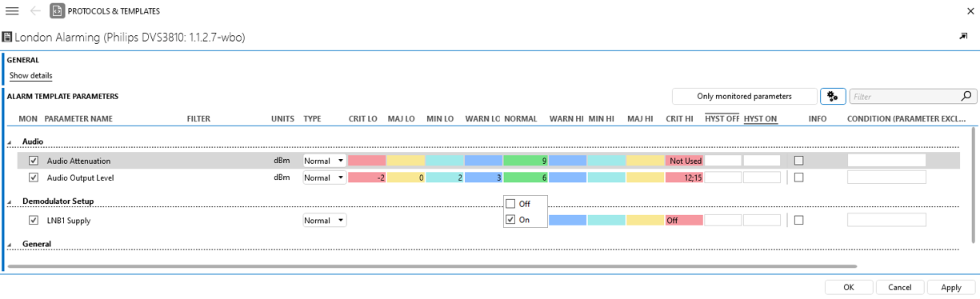This screenshot has width=980, height=299.
Task: Check the Info box for LNB1 Supply
Action: pyautogui.click(x=798, y=220)
